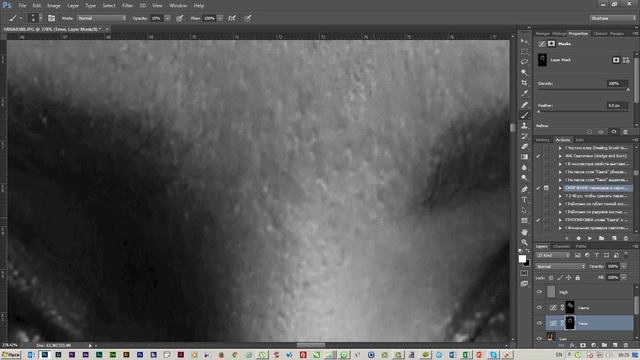640x360 pixels.
Task: Click the Windows Start button
Action: coord(11,355)
